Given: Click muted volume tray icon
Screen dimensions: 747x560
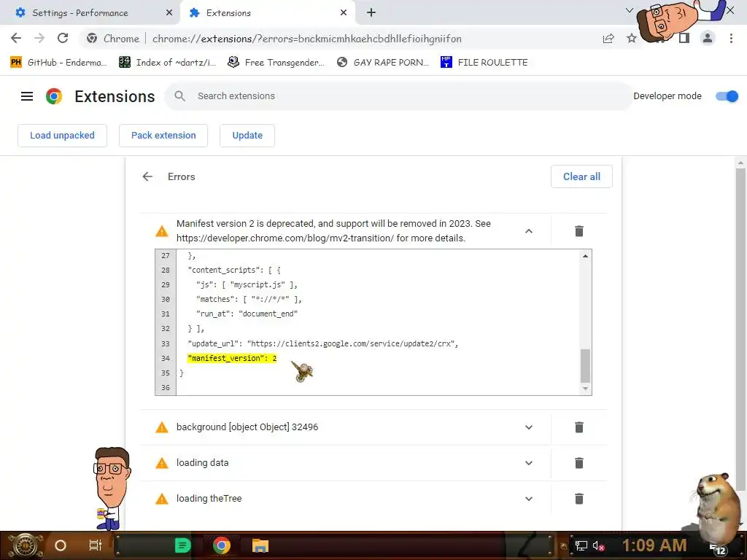Looking at the screenshot, I should tap(598, 545).
